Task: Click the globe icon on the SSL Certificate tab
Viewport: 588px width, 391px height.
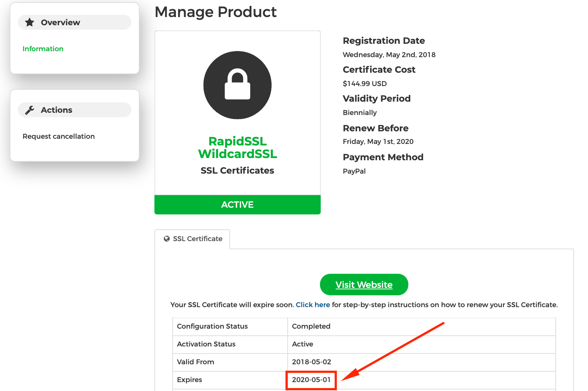Action: tap(167, 239)
